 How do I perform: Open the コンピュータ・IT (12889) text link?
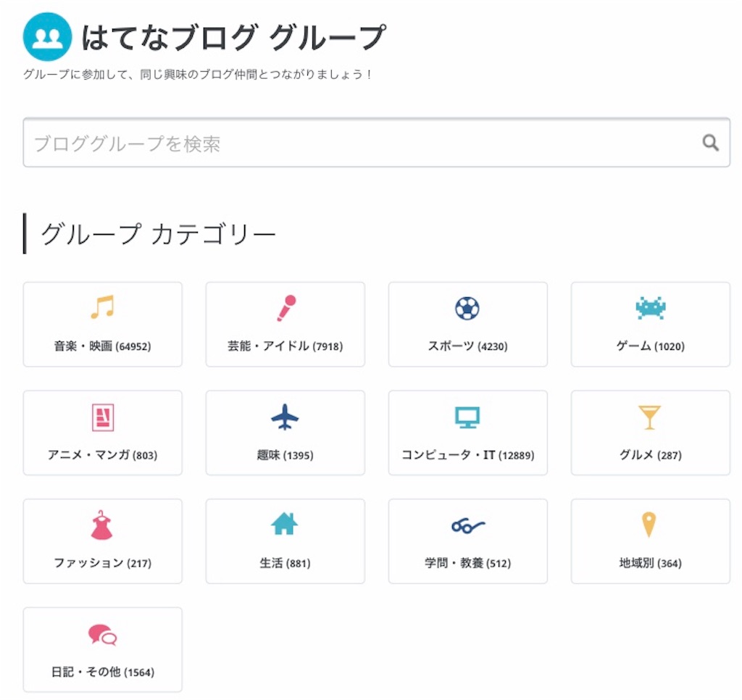point(468,455)
